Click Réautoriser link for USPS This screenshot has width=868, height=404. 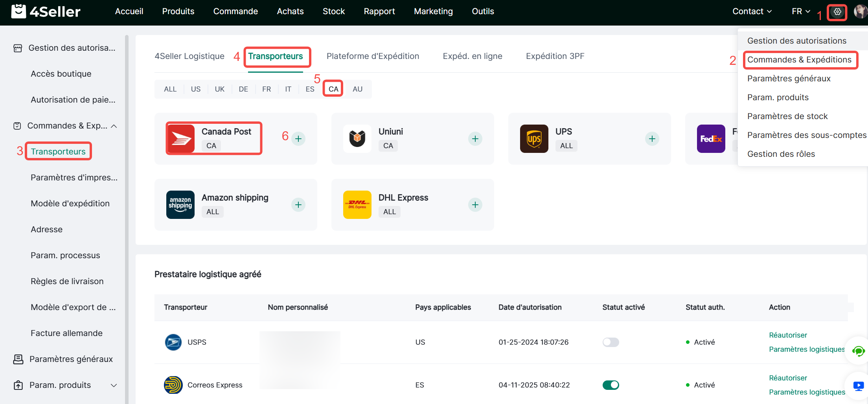click(788, 335)
